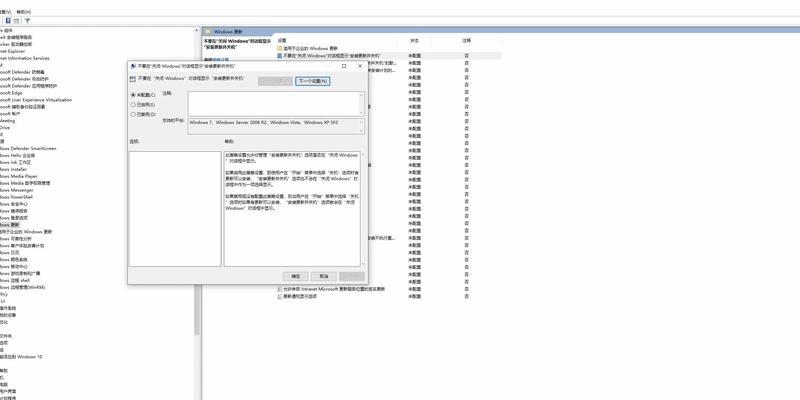Select Microsoft Defender 防病毒 tree item
This screenshot has height=400, width=800.
coord(22,72)
